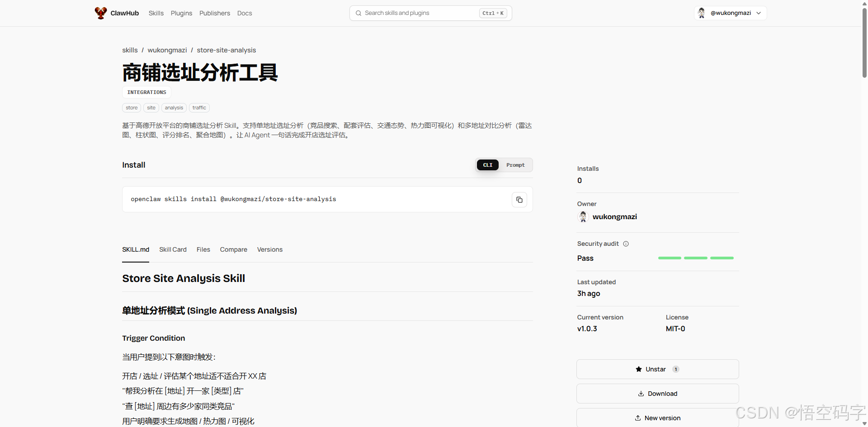Click the download arrow icon

point(641,394)
